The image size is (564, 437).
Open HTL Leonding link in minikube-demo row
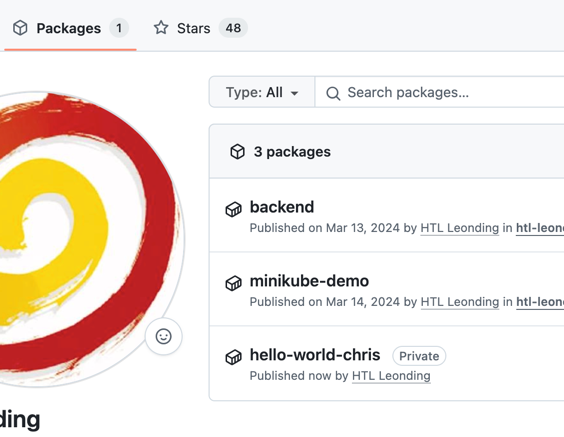coord(460,302)
